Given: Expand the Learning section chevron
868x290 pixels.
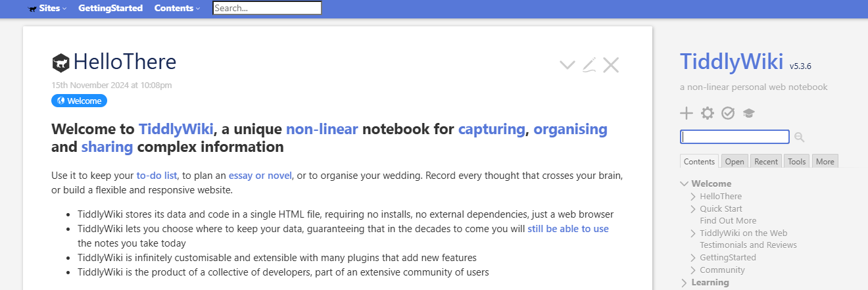Looking at the screenshot, I should [685, 283].
